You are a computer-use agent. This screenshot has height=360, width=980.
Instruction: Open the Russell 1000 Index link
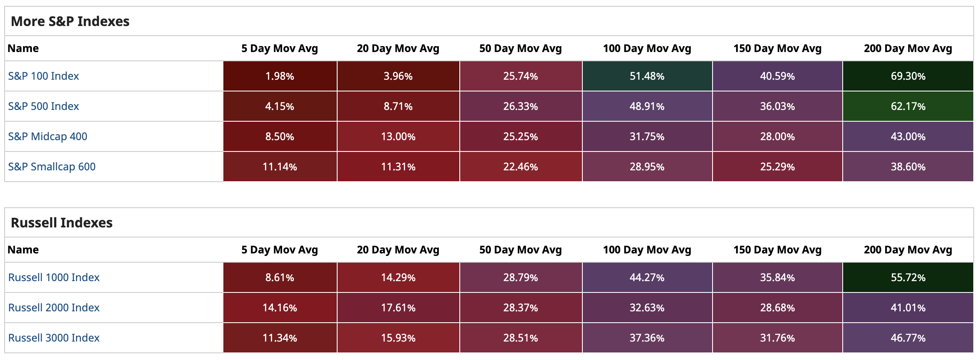point(54,277)
